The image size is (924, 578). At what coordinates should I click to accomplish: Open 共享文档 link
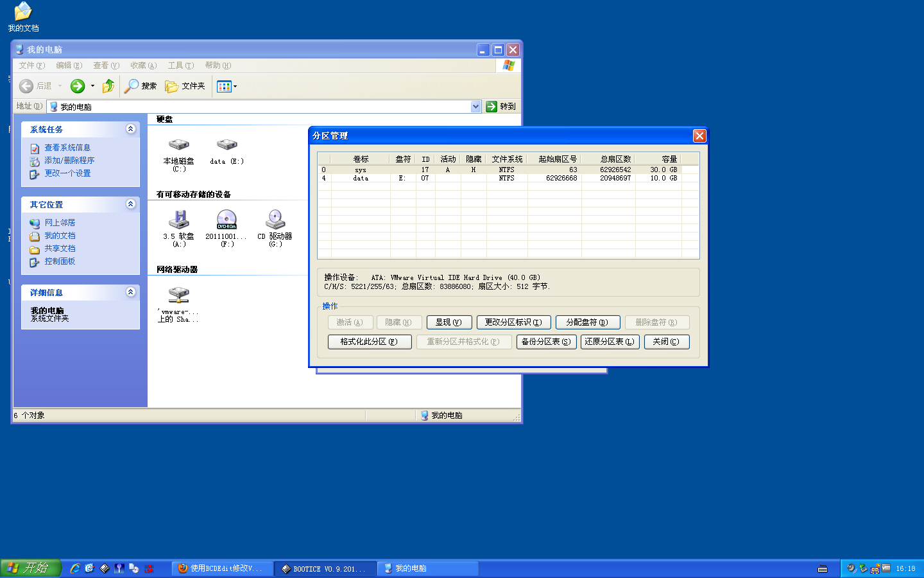60,249
